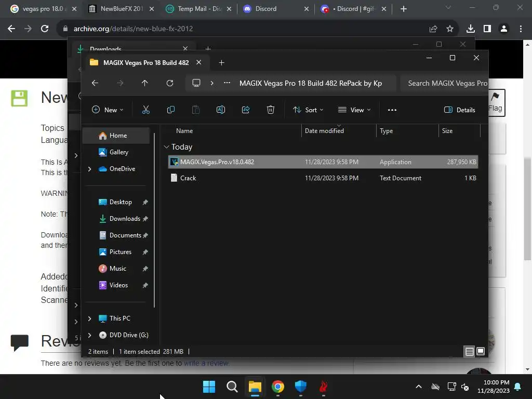The height and width of the screenshot is (399, 532).
Task: Click the Flag button on archive.org page
Action: tap(495, 102)
